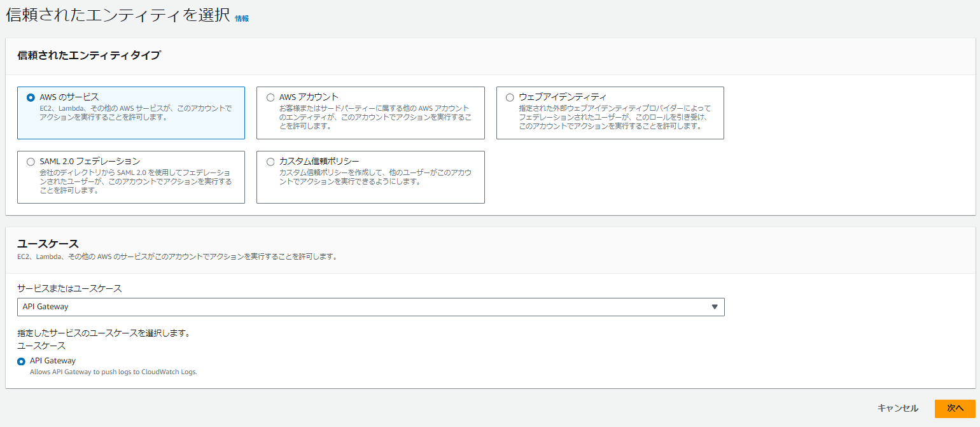Click the カスタム信頼ポリシー card area
Image resolution: width=980 pixels, height=427 pixels.
370,177
